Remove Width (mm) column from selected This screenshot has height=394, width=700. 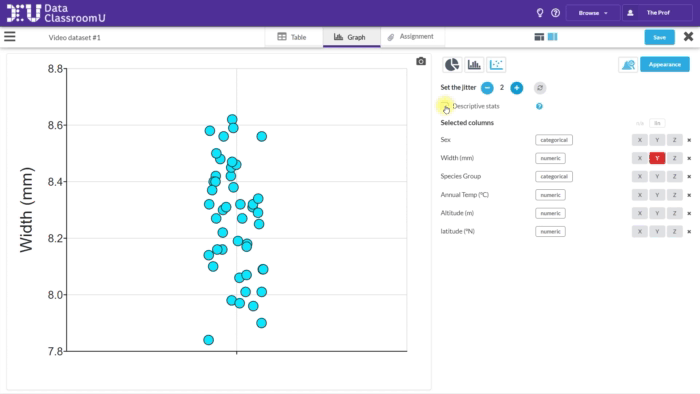pyautogui.click(x=689, y=158)
